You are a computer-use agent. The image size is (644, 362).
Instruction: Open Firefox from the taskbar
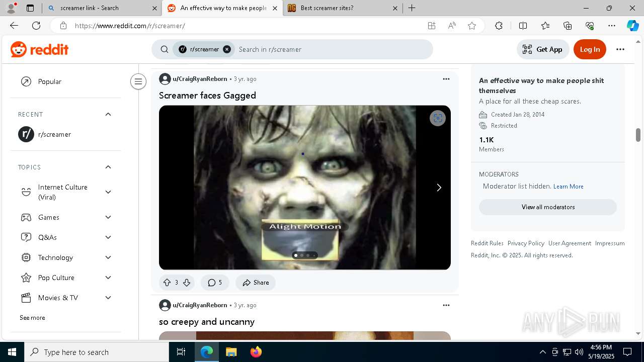click(256, 352)
